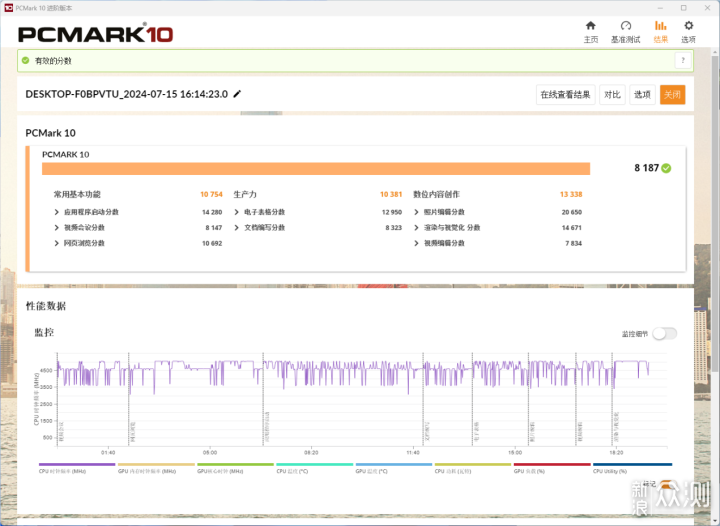Click the score value 8 323
Viewport: 720px width, 526px height.
pyautogui.click(x=394, y=228)
